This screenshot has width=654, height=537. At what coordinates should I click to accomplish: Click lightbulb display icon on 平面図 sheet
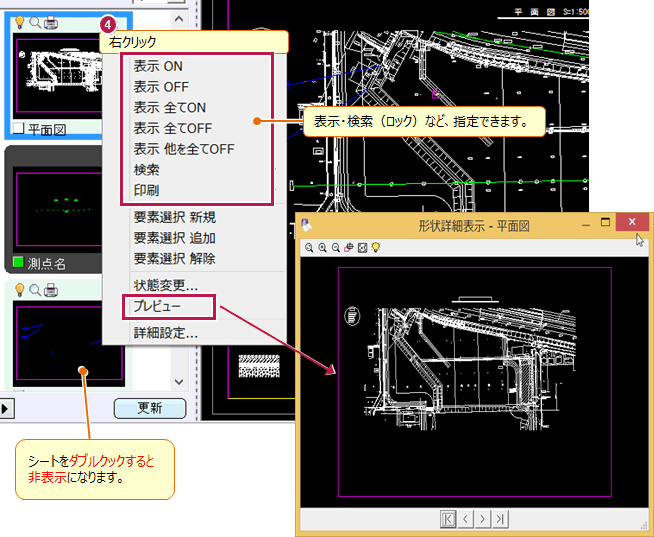tap(19, 22)
